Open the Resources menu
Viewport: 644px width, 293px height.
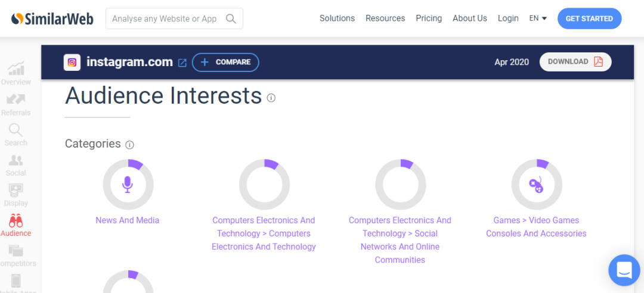click(385, 18)
